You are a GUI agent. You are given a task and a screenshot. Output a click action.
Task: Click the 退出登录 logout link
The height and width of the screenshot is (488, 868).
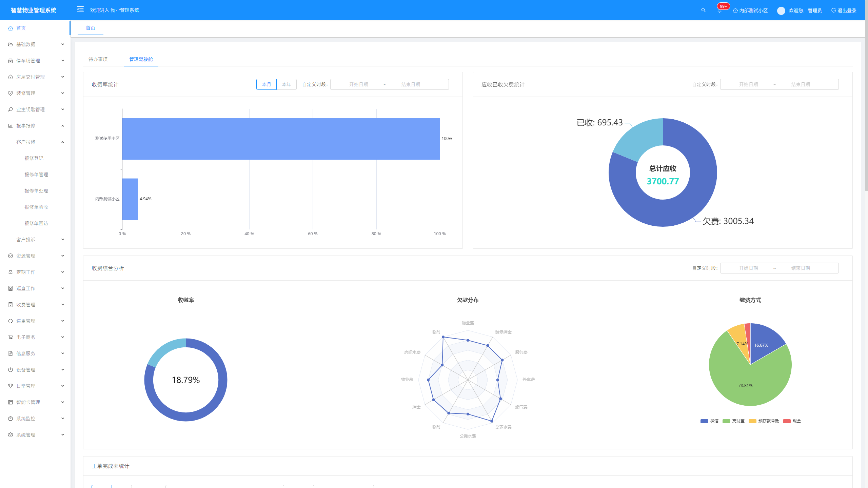(844, 11)
